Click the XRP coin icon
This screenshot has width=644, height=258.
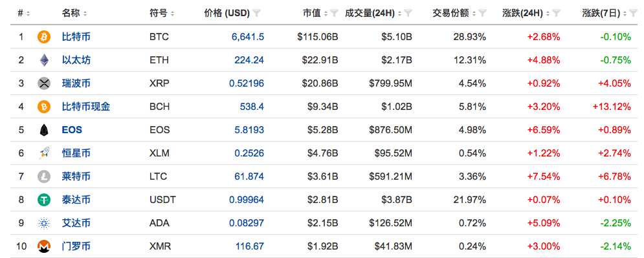point(43,83)
